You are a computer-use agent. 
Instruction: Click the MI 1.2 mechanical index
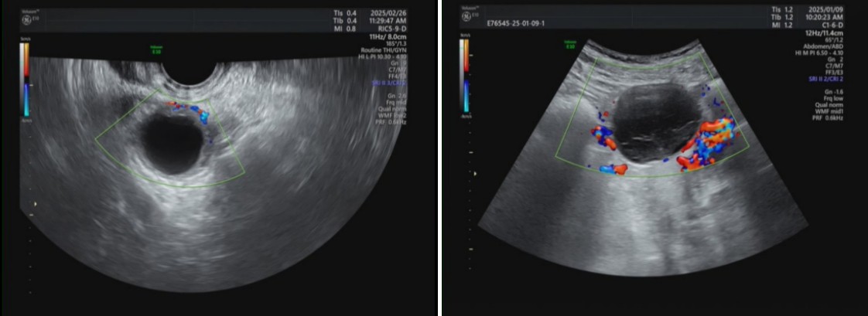782,25
